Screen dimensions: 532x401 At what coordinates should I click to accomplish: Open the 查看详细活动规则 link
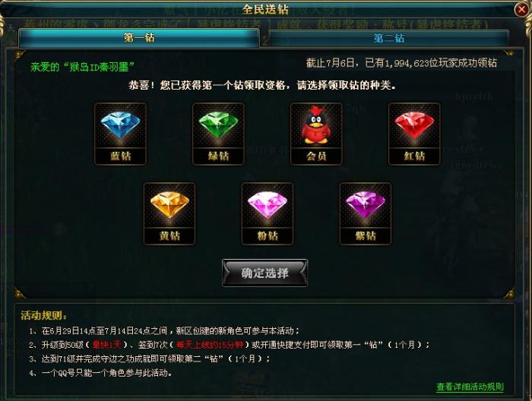pos(470,387)
